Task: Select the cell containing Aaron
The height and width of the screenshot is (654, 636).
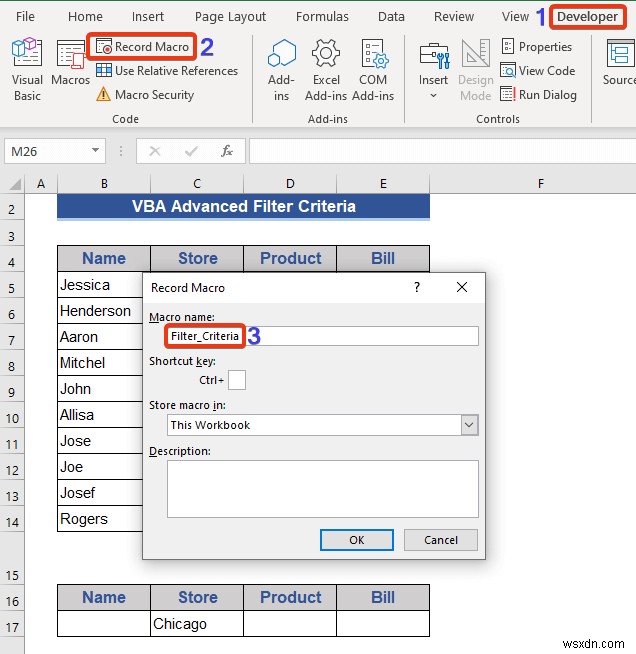Action: click(x=100, y=337)
